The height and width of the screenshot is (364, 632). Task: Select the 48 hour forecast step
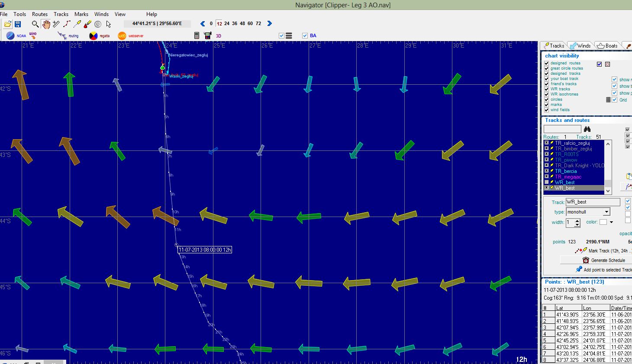[242, 23]
